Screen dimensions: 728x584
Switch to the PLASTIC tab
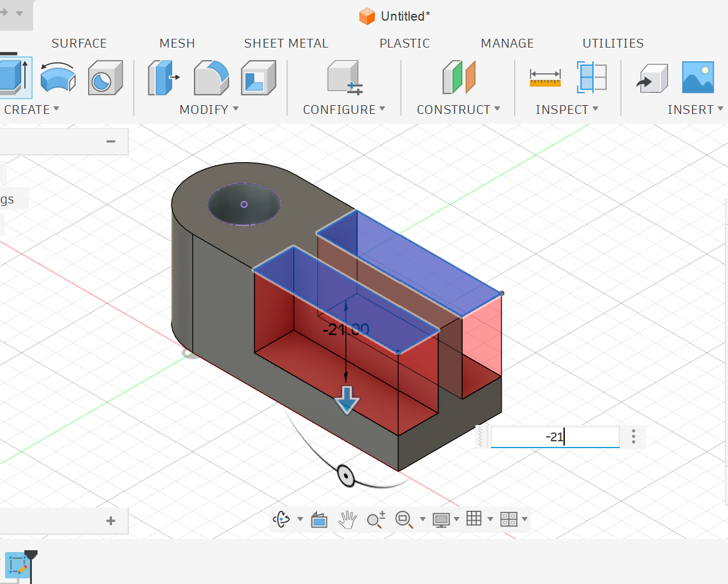405,43
